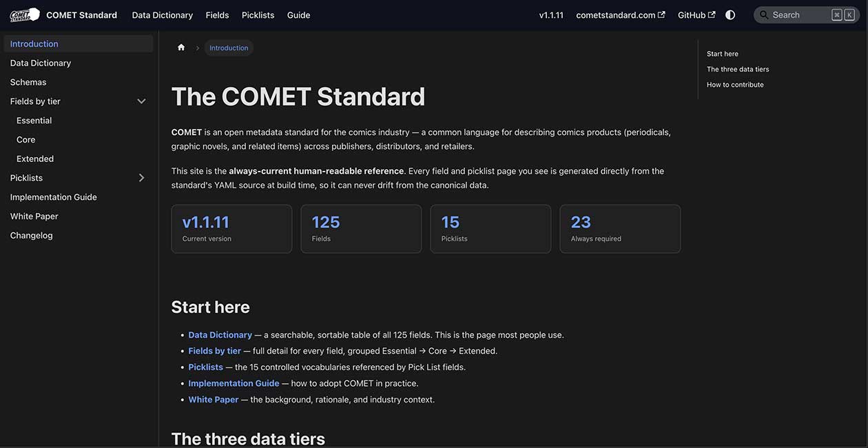This screenshot has width=868, height=448.
Task: Jump to The three data tiers section
Action: (x=738, y=69)
